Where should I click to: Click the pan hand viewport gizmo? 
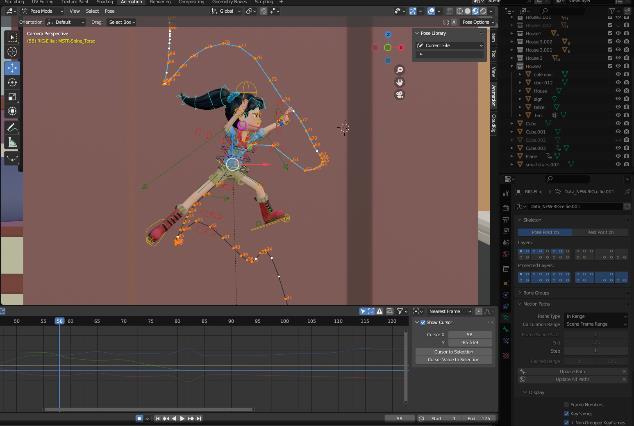point(399,82)
